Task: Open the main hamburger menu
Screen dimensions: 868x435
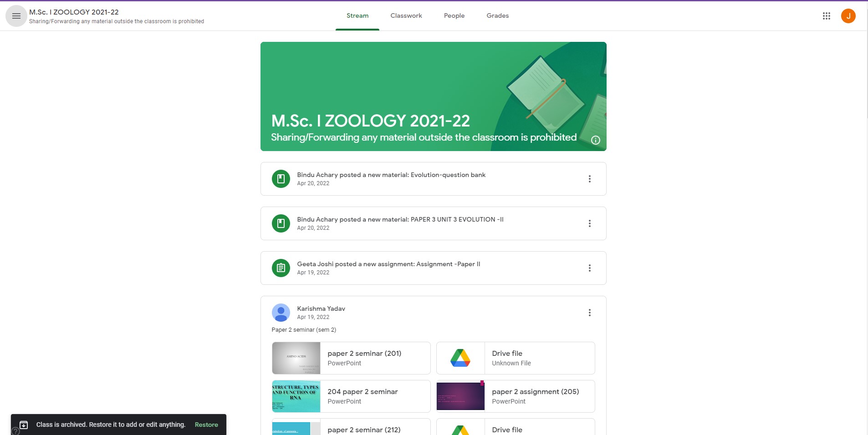Action: (x=16, y=16)
